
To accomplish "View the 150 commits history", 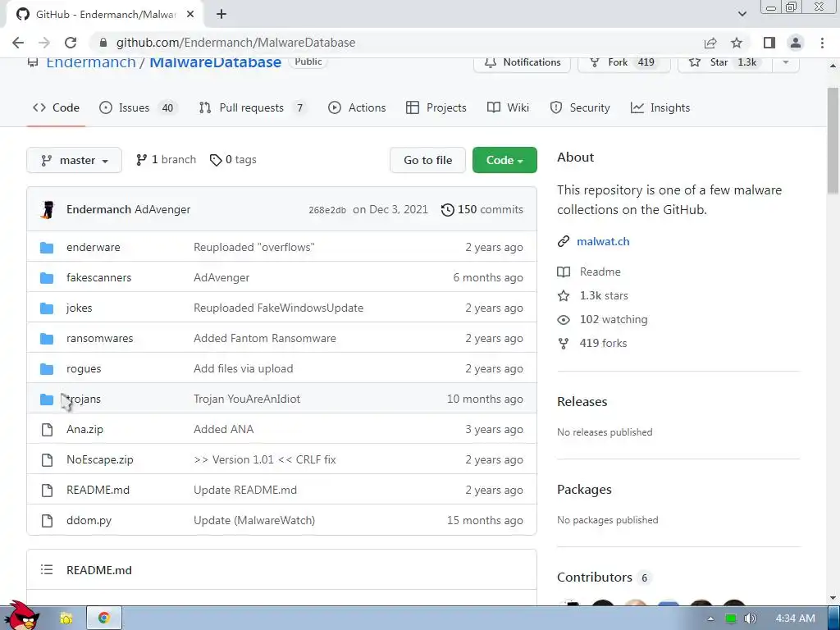I will click(x=482, y=209).
